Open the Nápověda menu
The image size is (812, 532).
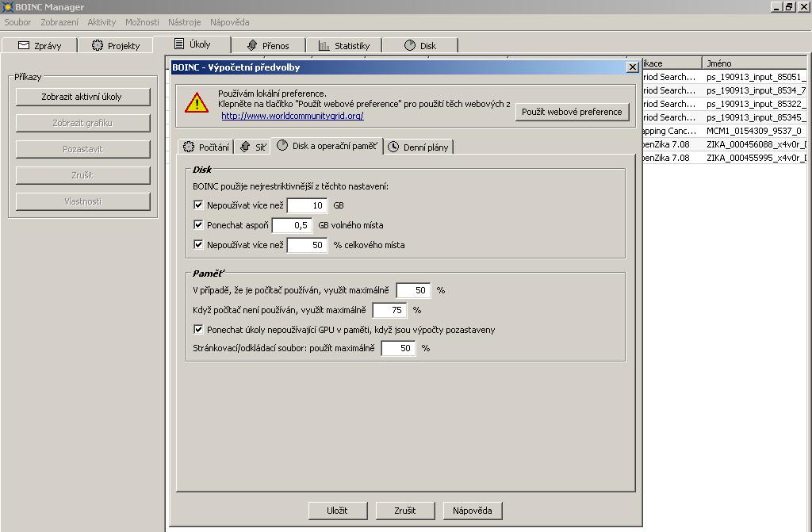[229, 22]
